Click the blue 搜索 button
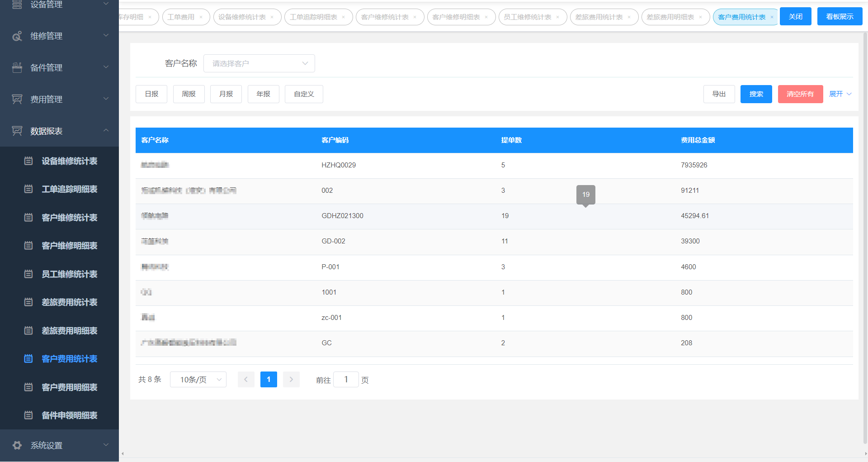This screenshot has height=462, width=868. point(756,94)
